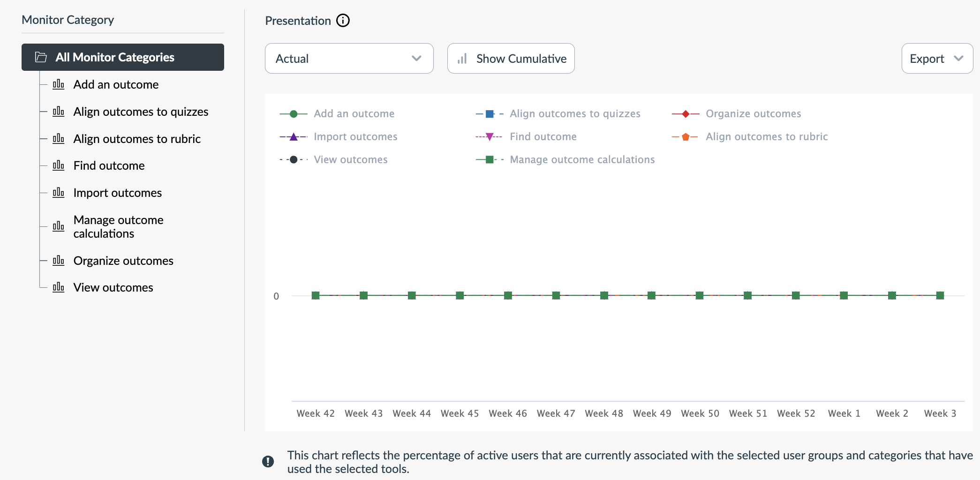980x480 pixels.
Task: Click the bar chart icon beside Add an outcome
Action: point(59,84)
